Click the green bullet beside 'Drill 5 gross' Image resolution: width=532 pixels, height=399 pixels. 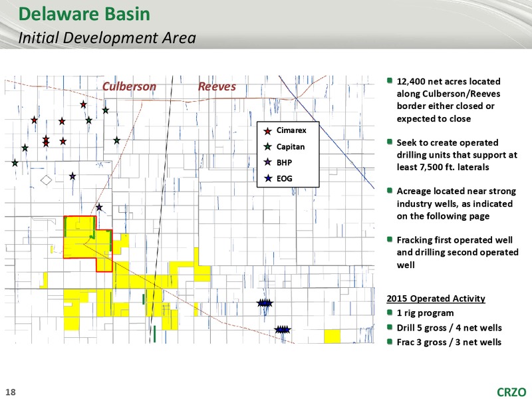390,327
